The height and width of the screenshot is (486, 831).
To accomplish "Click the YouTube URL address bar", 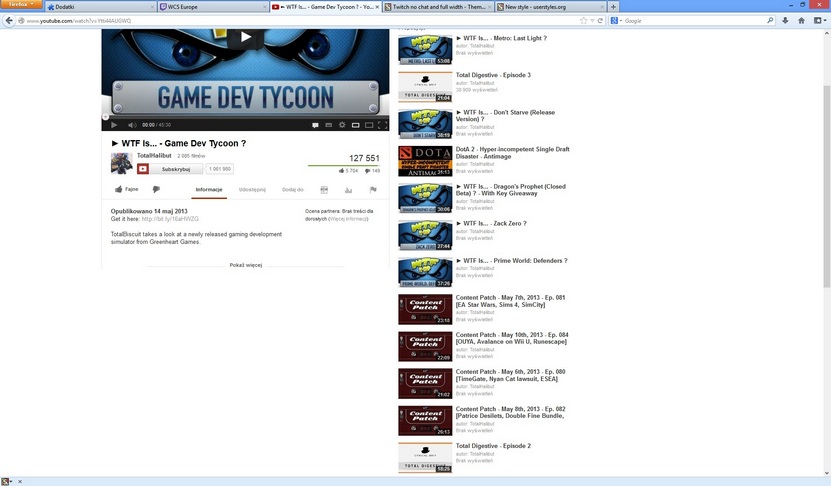I will pyautogui.click(x=297, y=21).
